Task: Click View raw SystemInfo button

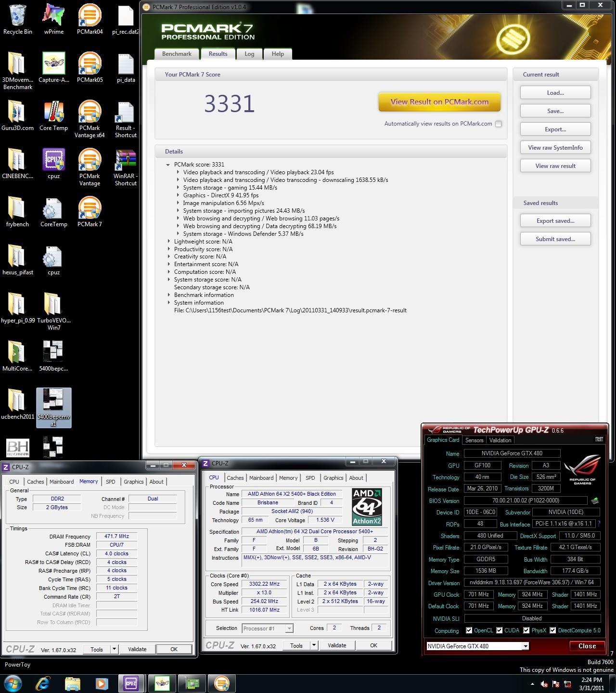Action: click(555, 148)
